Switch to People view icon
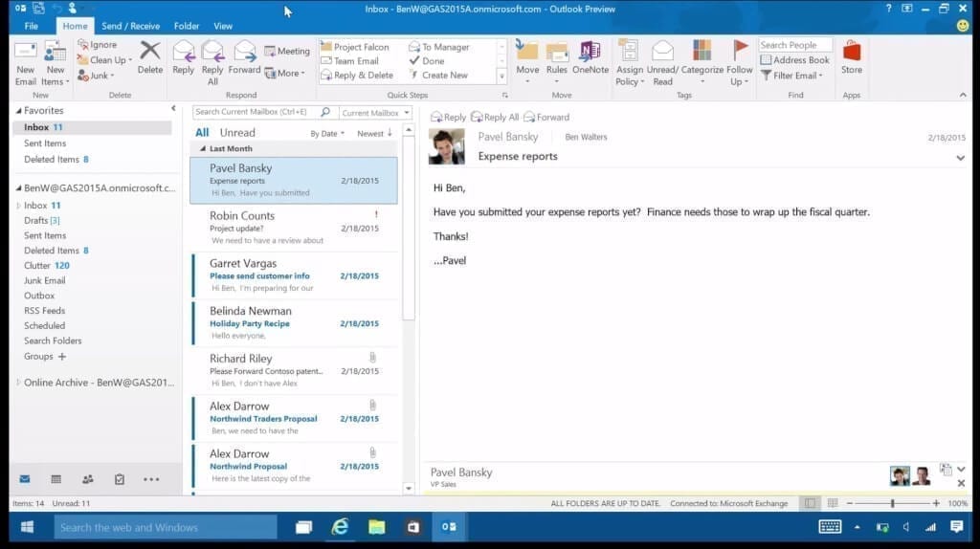Viewport: 980px width, 549px height. 87,479
